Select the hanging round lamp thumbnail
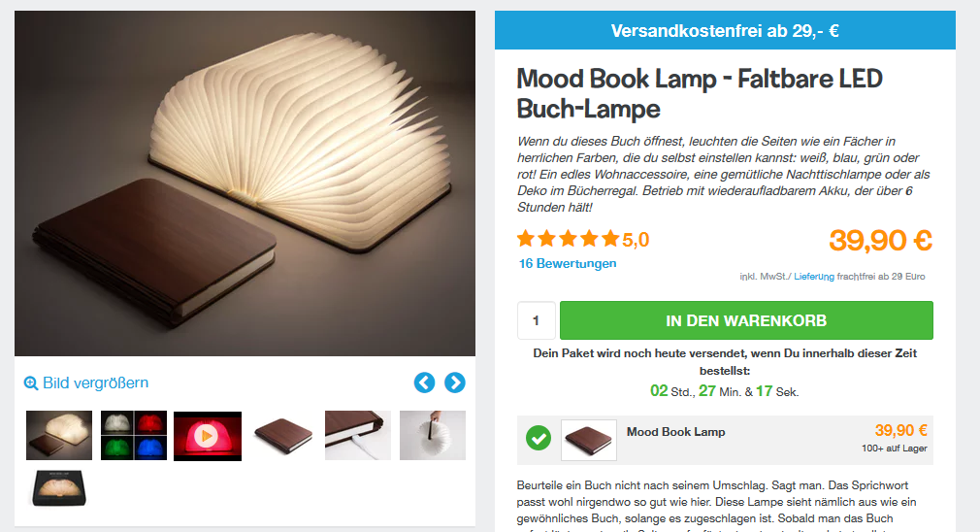 coord(433,435)
